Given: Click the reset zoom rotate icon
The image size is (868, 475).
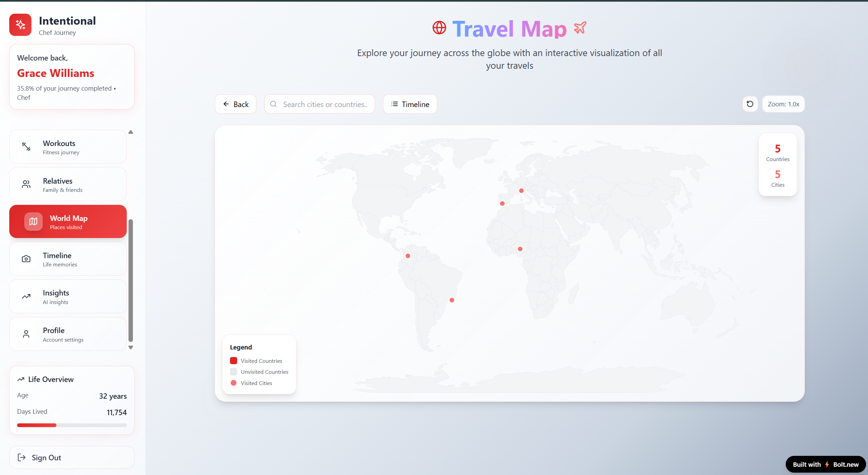Looking at the screenshot, I should point(750,104).
